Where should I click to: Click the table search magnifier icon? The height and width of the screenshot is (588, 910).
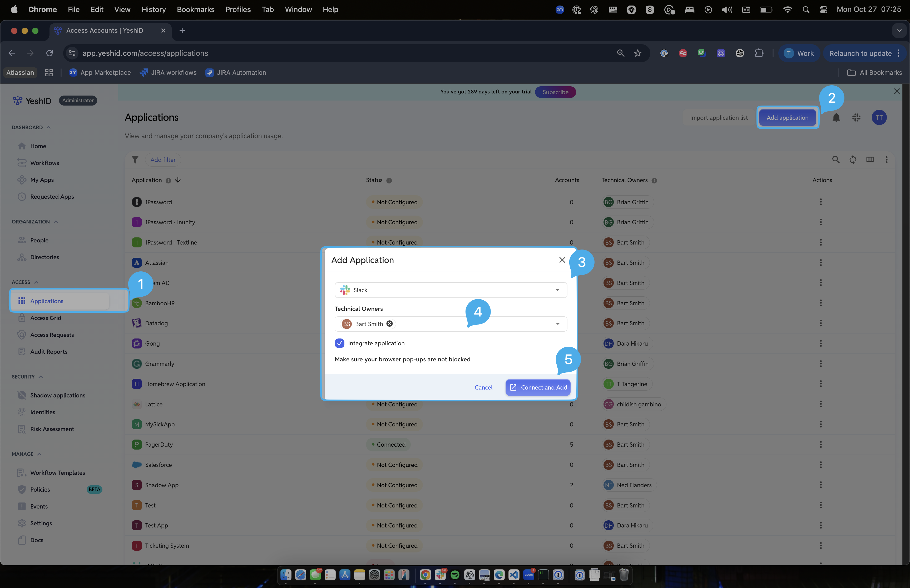[835, 160]
